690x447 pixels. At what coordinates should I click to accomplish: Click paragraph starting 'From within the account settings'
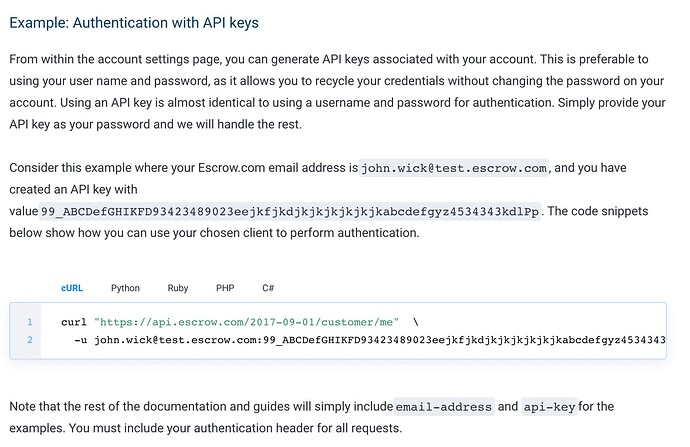coord(338,92)
